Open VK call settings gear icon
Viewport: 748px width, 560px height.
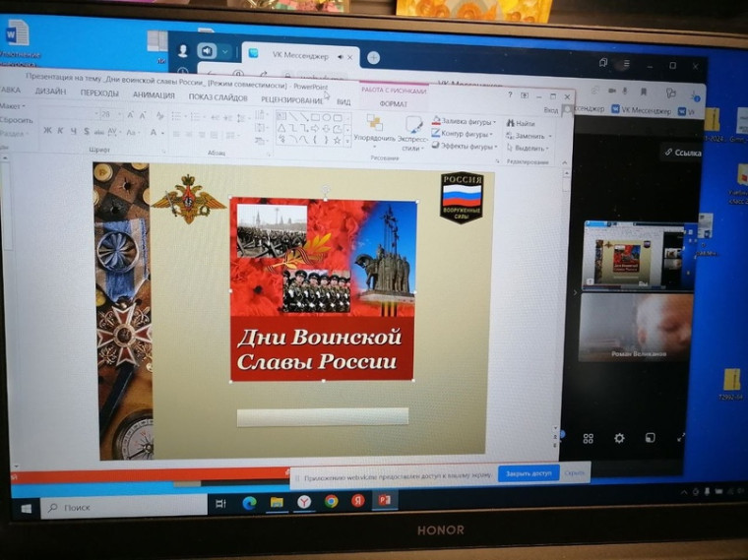tap(619, 438)
